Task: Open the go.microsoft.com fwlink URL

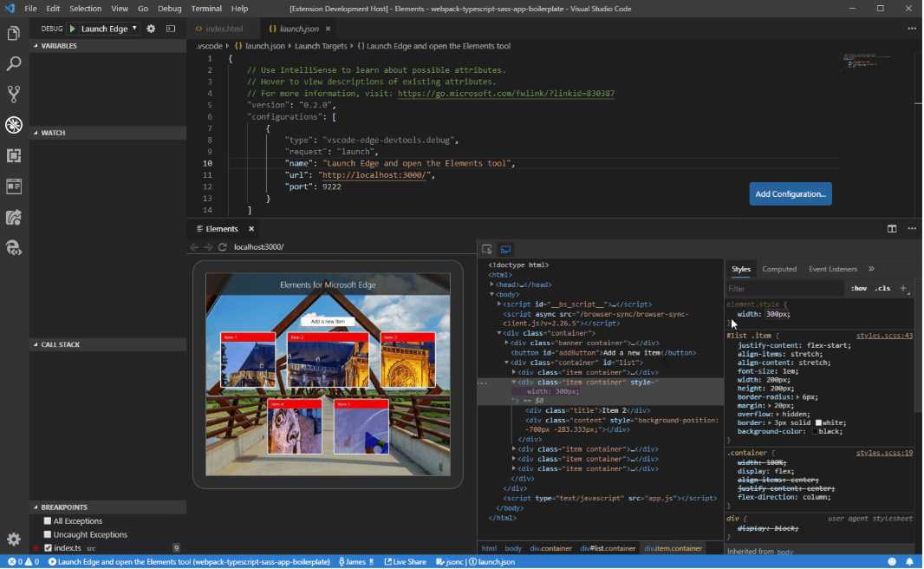Action: [x=506, y=93]
